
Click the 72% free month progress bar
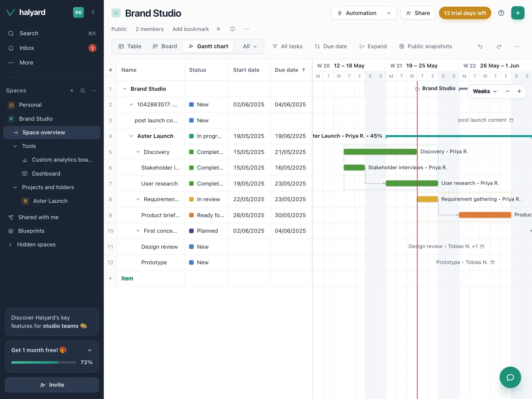click(44, 362)
